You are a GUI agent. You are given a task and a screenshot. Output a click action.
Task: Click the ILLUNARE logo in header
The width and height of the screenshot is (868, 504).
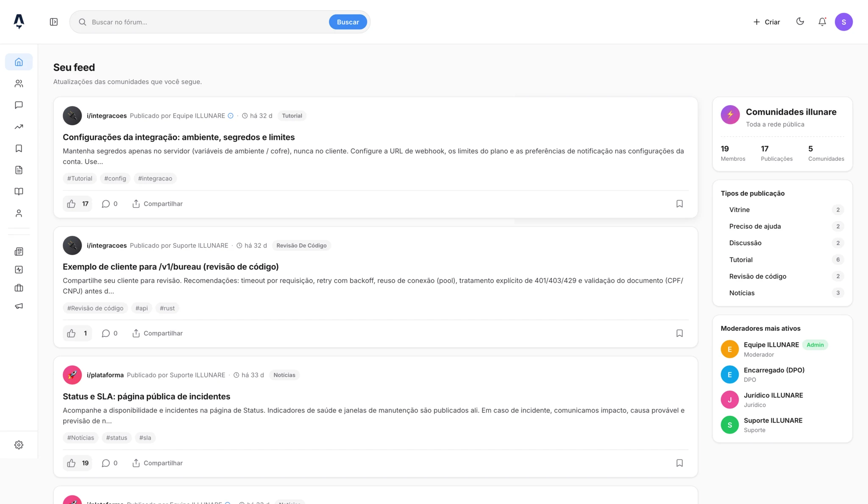pyautogui.click(x=19, y=22)
